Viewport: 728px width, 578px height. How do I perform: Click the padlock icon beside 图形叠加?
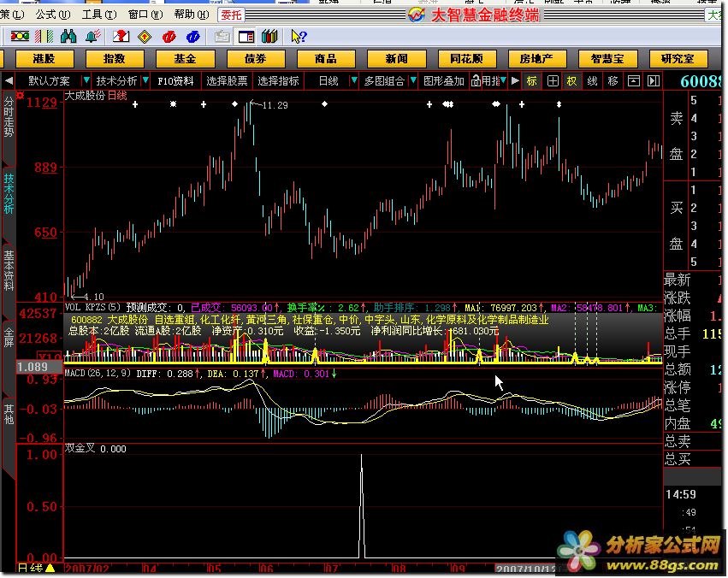click(476, 81)
